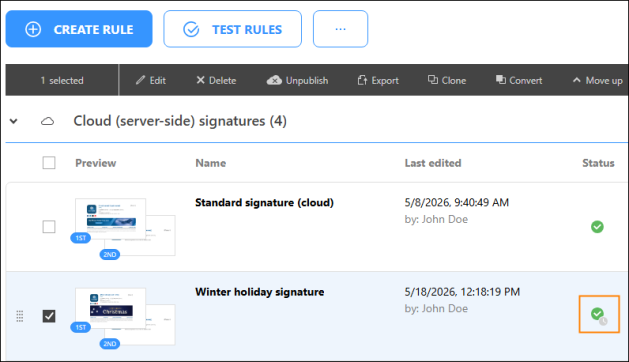
Task: Open the Standard signature (cloud) preview thumbnail
Action: tap(125, 227)
